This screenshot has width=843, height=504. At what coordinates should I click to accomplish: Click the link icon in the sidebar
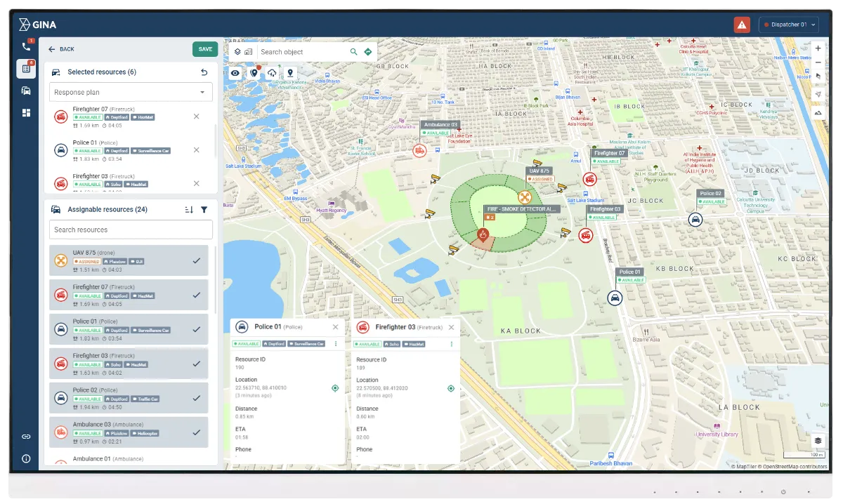click(26, 437)
